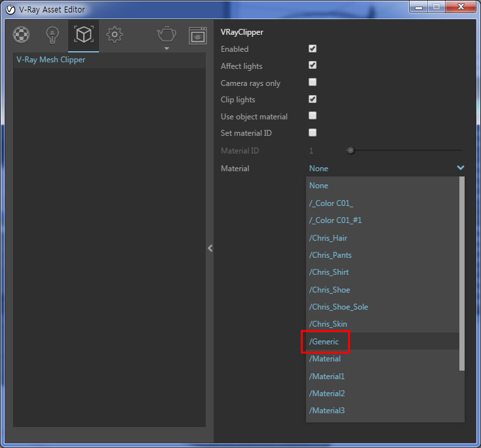Click the material dropdown list scrollbar
This screenshot has height=448, width=481.
click(462, 274)
